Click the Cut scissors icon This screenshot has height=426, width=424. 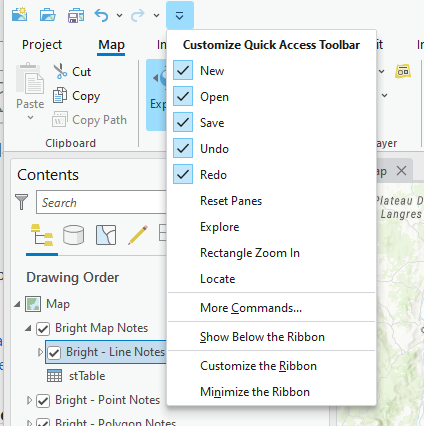pyautogui.click(x=60, y=71)
